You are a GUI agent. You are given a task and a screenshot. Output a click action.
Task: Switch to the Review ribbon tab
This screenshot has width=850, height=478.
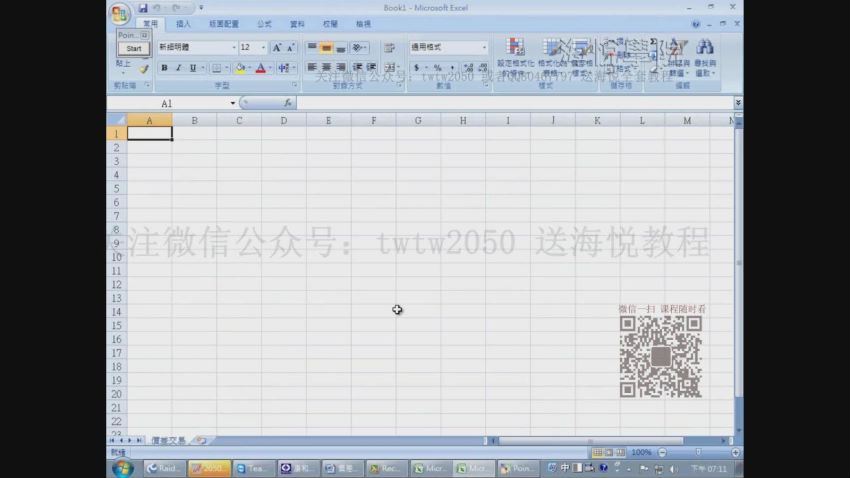[330, 24]
